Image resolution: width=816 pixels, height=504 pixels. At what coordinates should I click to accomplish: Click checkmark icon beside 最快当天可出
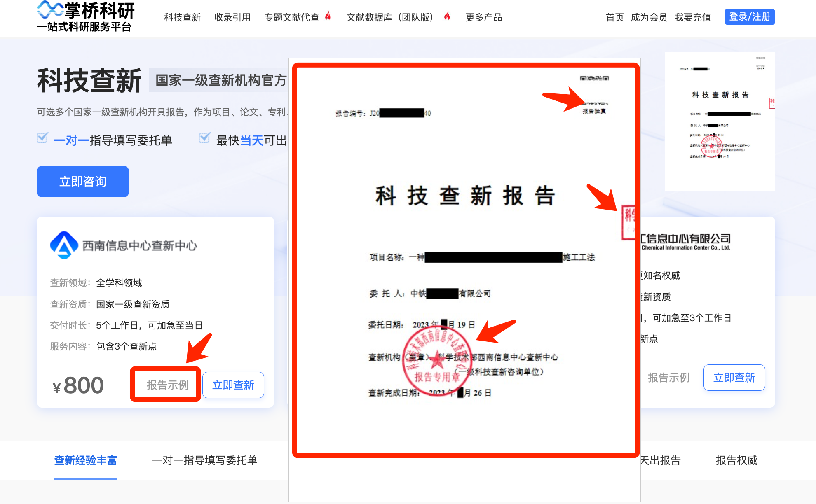click(205, 138)
